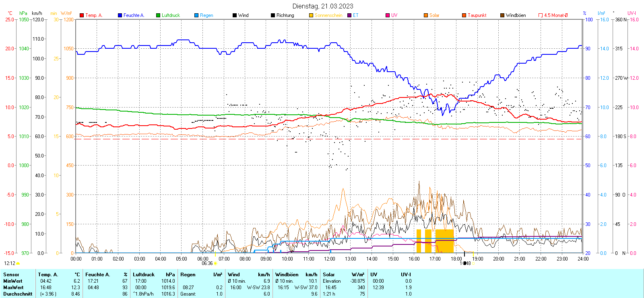Click the blue Feuchte A. legend square

pyautogui.click(x=120, y=15)
